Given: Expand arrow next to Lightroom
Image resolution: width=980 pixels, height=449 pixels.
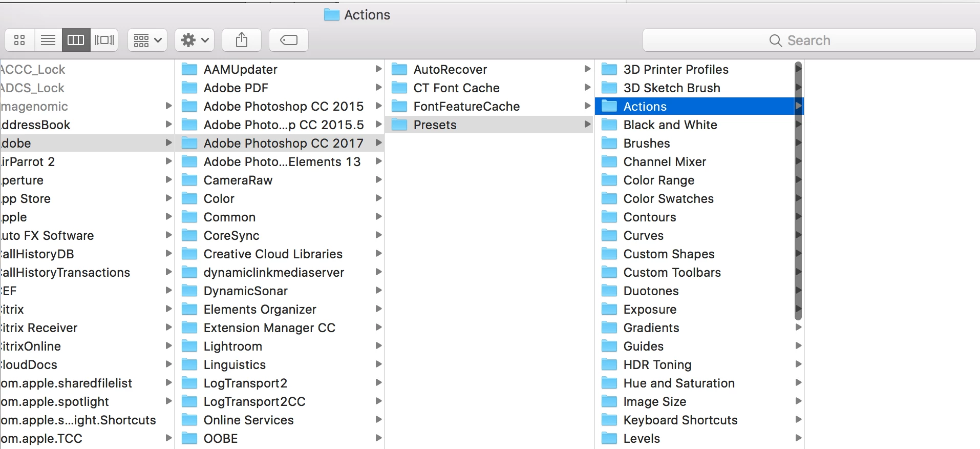Looking at the screenshot, I should click(x=378, y=345).
